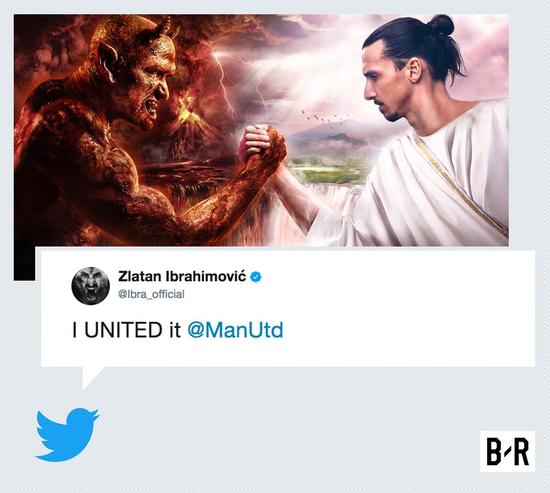Select the "I UNITED it" tweet text
550x493 pixels.
(126, 330)
